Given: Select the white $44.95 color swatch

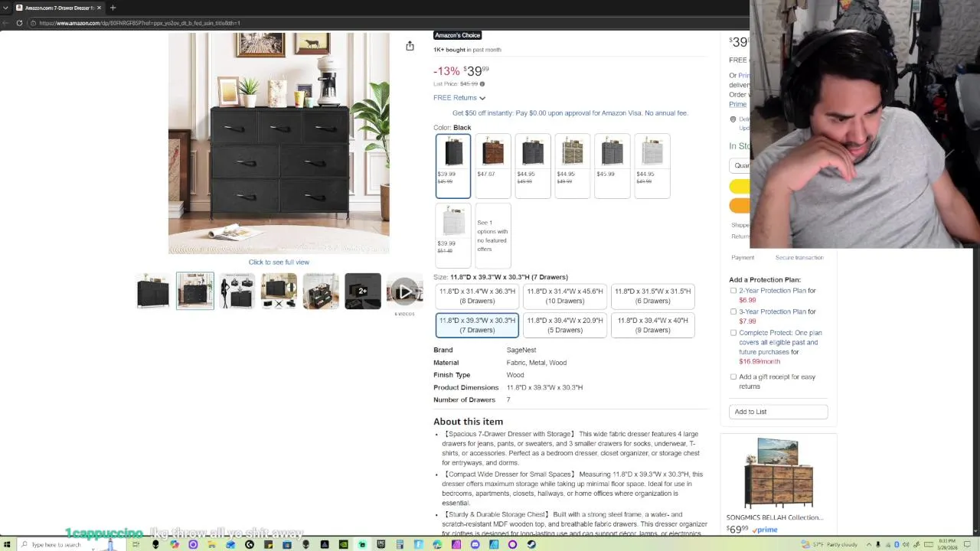Looking at the screenshot, I should (x=652, y=166).
